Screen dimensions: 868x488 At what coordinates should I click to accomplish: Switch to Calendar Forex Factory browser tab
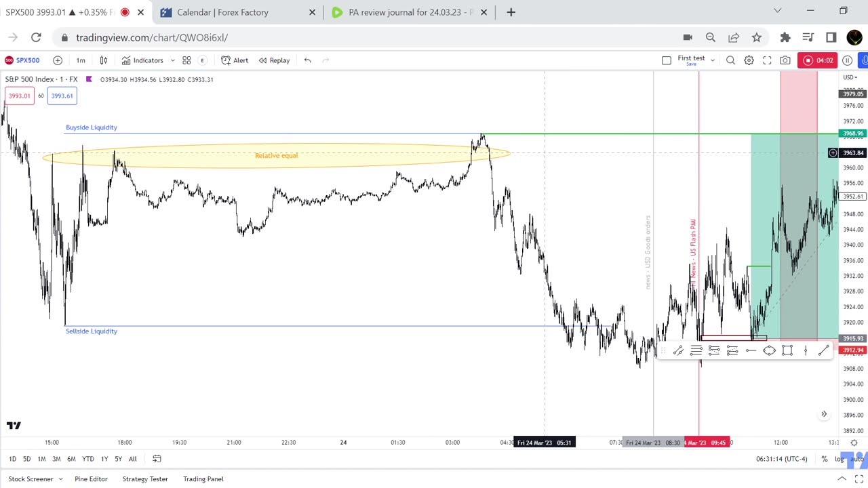(239, 12)
